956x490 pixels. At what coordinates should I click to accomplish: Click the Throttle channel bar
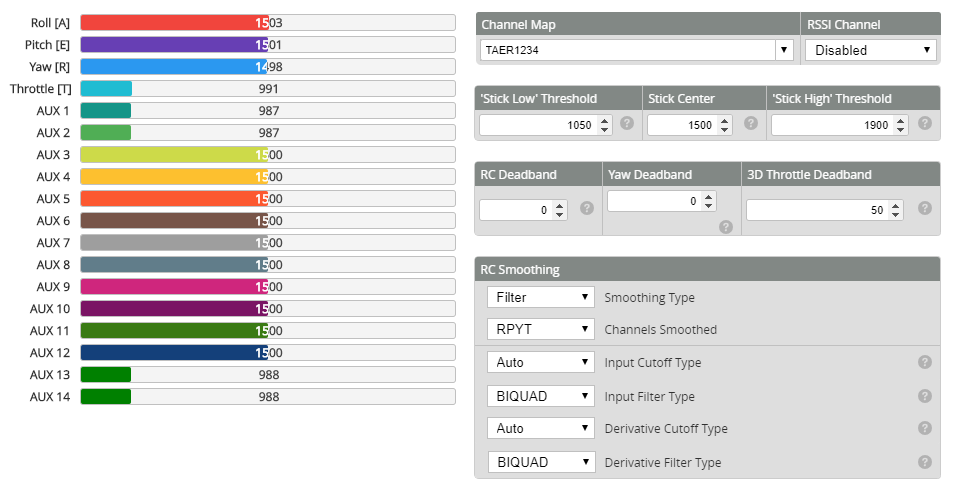pyautogui.click(x=268, y=89)
